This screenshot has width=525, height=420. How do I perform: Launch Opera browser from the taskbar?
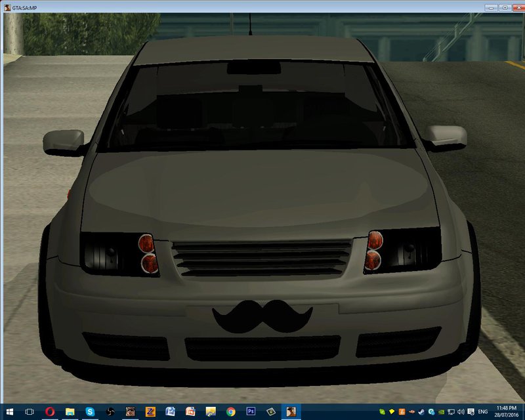click(x=50, y=411)
